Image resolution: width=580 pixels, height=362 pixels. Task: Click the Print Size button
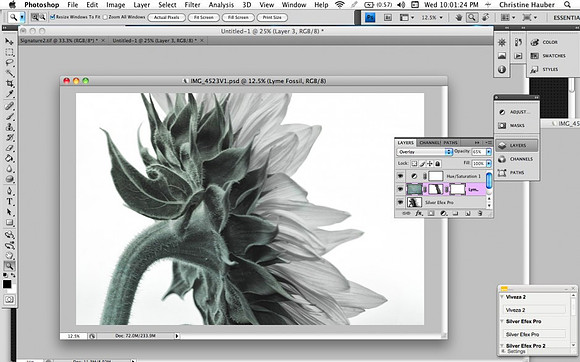pos(272,17)
